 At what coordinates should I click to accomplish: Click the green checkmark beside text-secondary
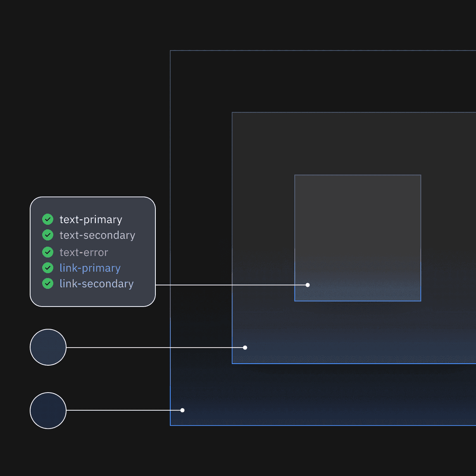(48, 235)
